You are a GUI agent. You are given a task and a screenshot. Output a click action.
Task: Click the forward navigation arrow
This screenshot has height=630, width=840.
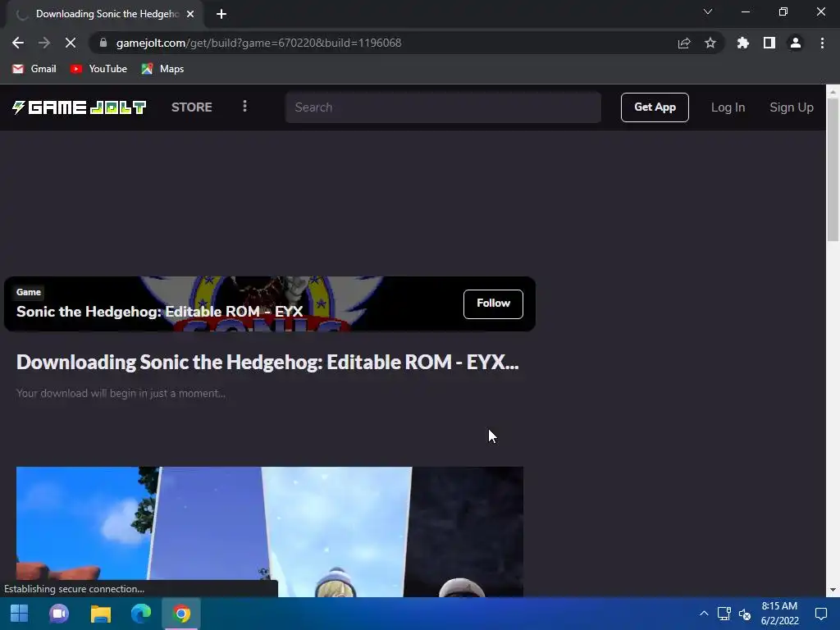[44, 43]
